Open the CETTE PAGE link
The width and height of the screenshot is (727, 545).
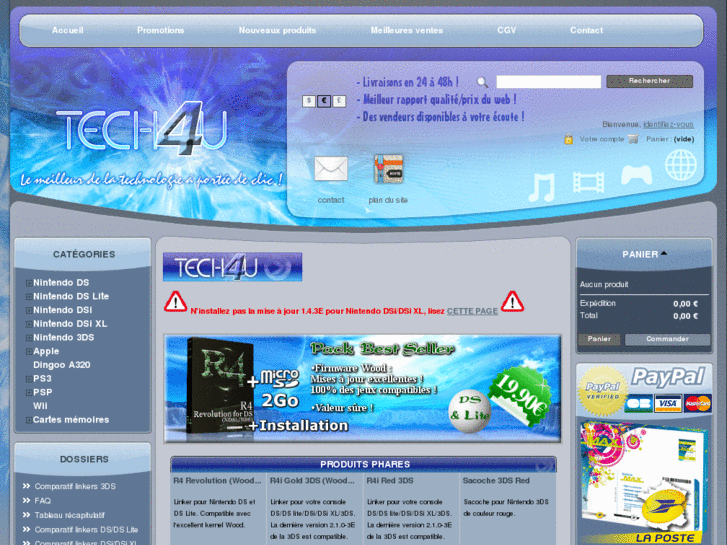tap(472, 311)
